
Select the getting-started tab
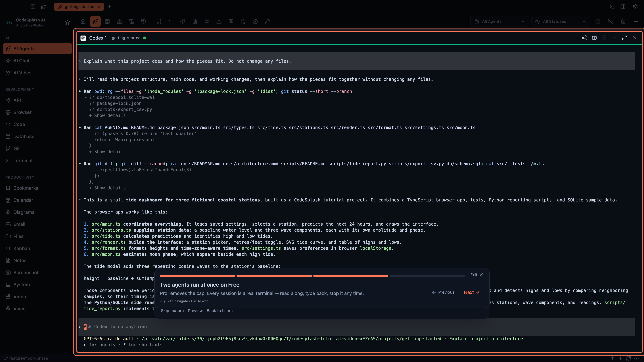[79, 7]
